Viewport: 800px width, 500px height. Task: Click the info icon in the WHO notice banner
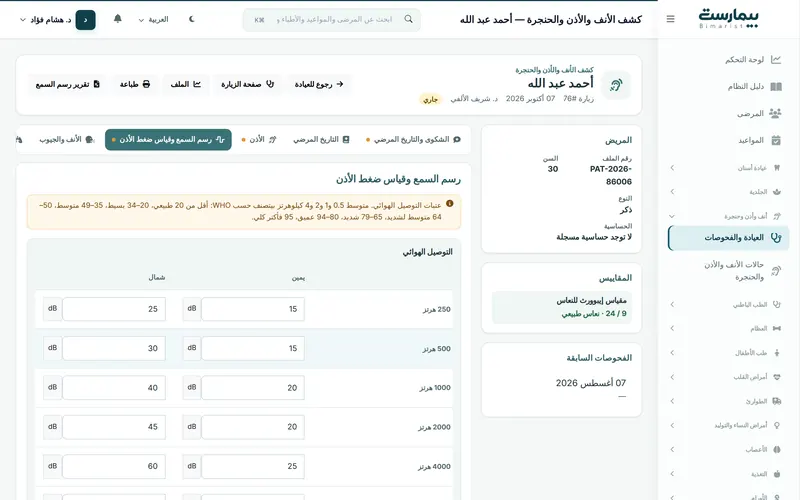(449, 204)
